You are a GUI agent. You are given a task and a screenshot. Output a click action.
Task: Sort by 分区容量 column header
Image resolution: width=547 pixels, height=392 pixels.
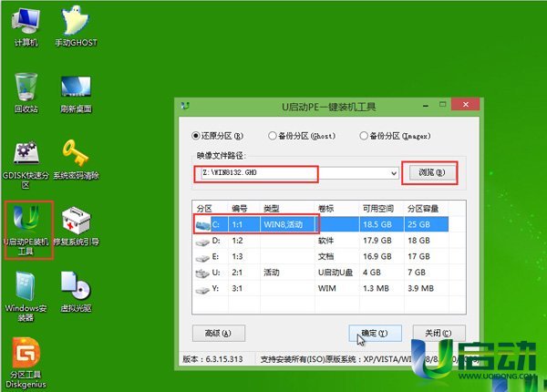click(427, 209)
